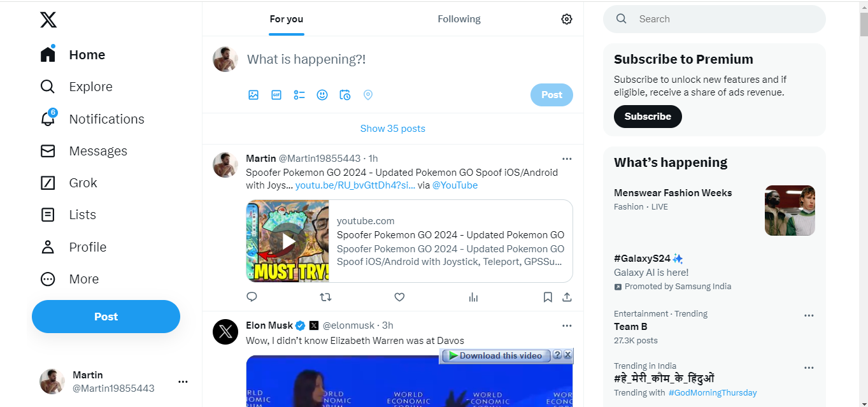Add a poll in composer

point(299,95)
